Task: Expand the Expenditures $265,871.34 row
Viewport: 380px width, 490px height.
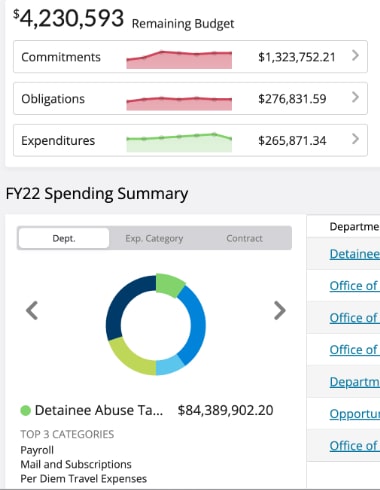Action: (190, 140)
